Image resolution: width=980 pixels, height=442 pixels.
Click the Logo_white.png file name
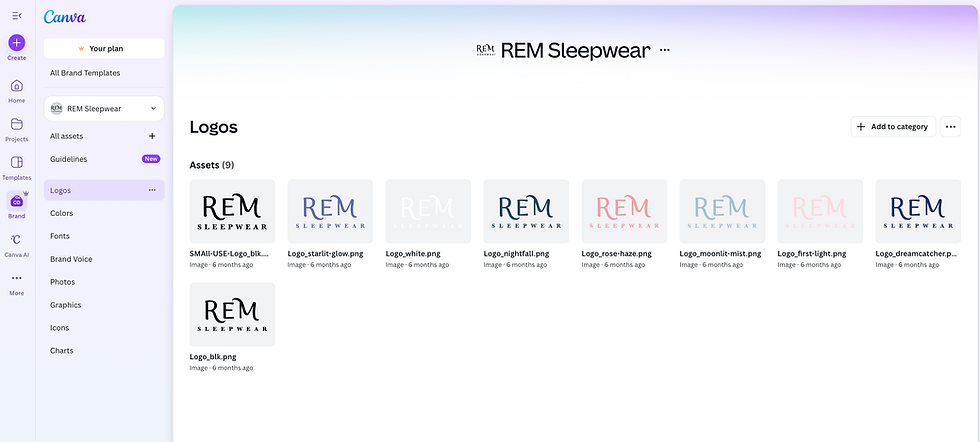[x=412, y=254]
